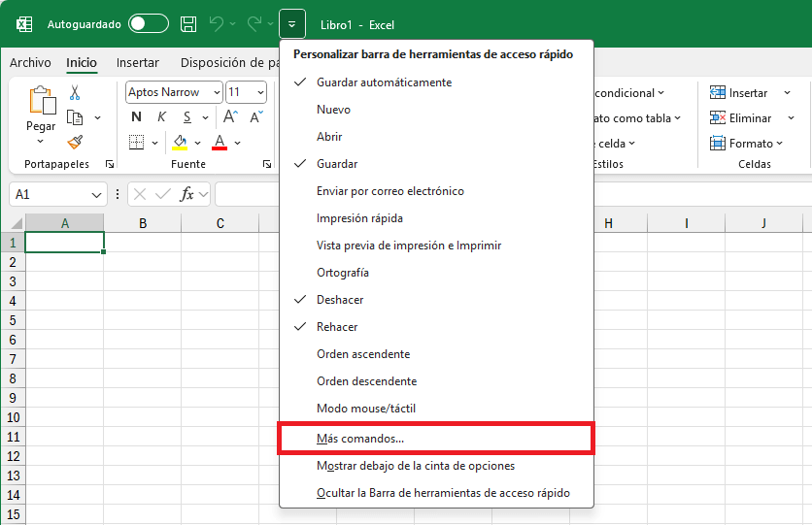
Task: Click the formula bar Cancel X icon
Action: [139, 194]
